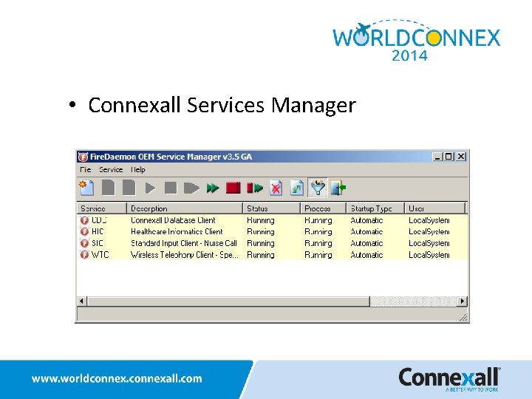Click the CDC service row icon
532x399 pixels.
pyautogui.click(x=84, y=220)
